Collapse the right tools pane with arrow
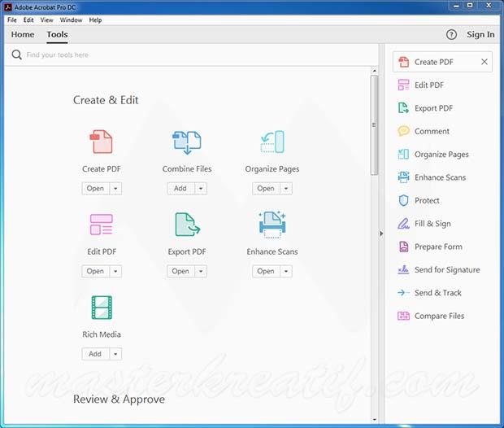Viewport: 504px width, 428px height. pos(381,234)
